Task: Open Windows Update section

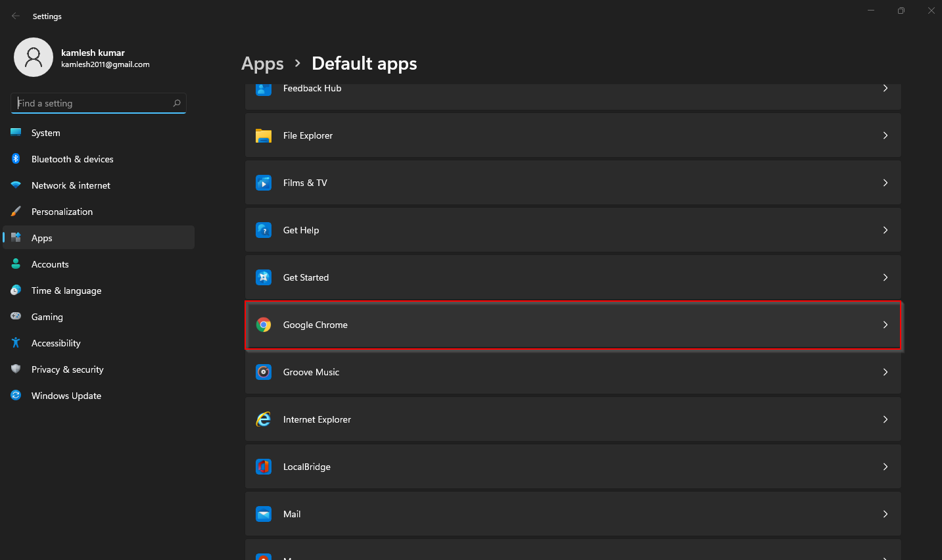Action: pyautogui.click(x=99, y=396)
